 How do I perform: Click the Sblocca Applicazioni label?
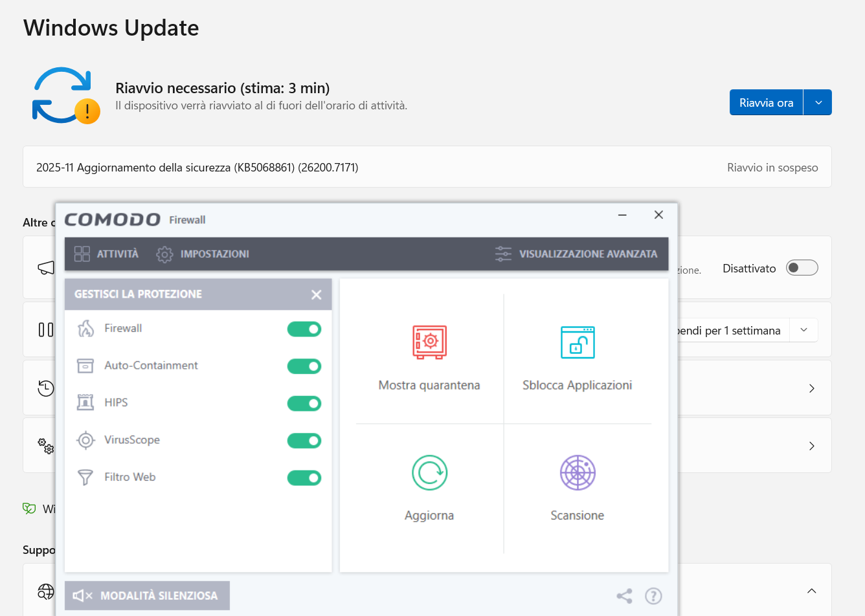coord(578,385)
